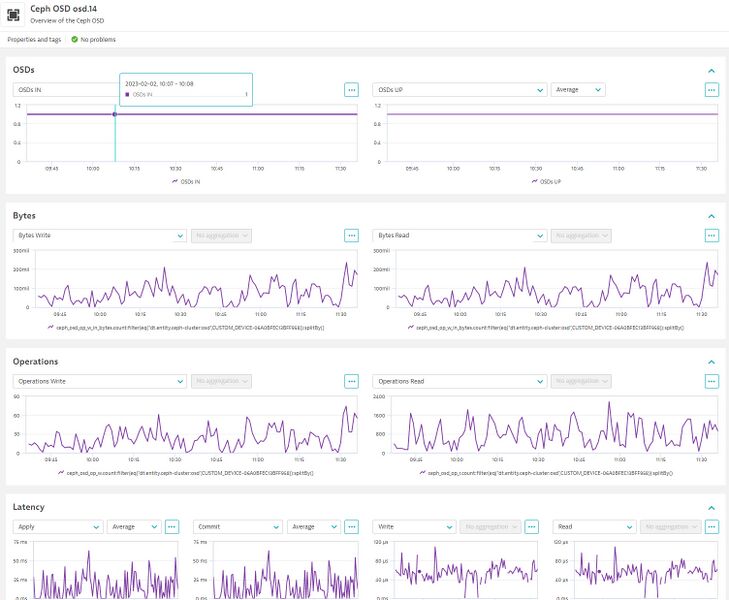Open the OSDs IN chart options menu
Viewport: 729px width, 600px height.
point(351,89)
